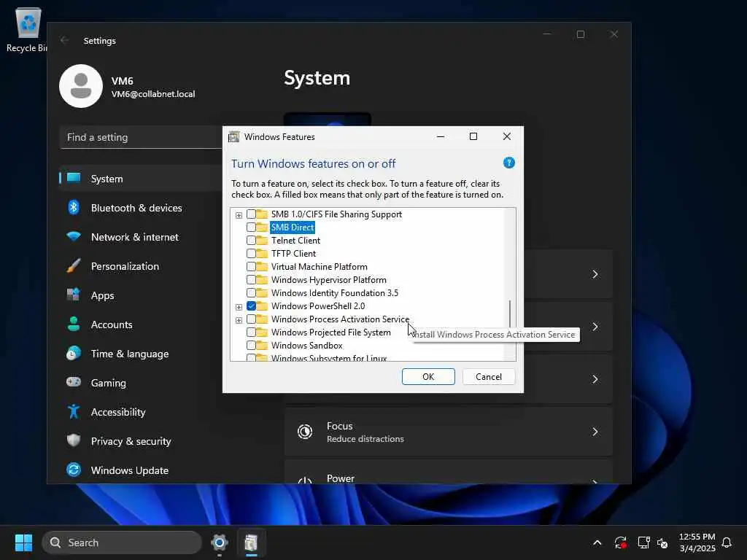Click the Network & internet wifi icon
Viewport: 747px width, 560px height.
(74, 237)
